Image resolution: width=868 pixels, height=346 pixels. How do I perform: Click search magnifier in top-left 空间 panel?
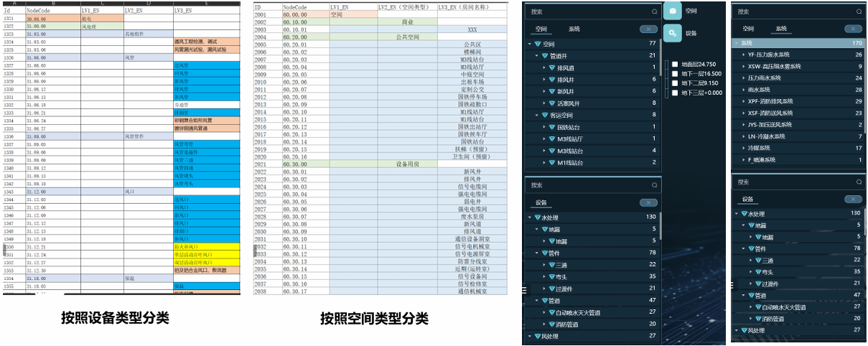(x=653, y=12)
